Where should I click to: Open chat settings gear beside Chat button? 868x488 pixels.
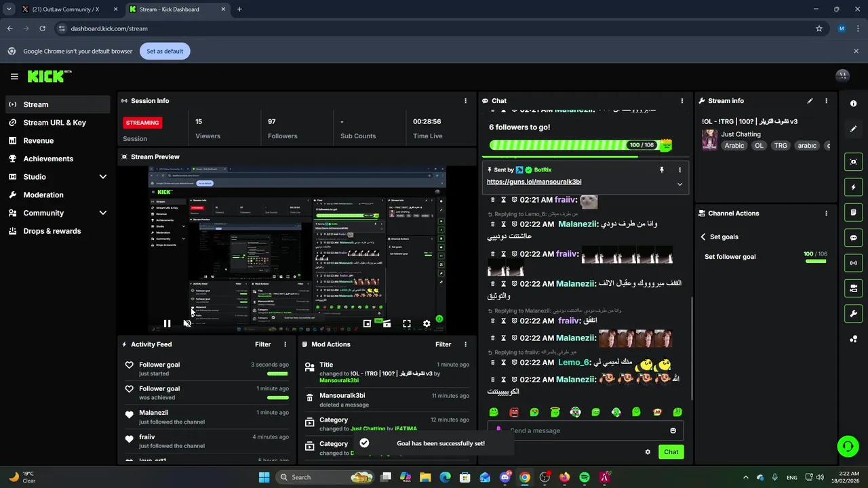pos(648,451)
